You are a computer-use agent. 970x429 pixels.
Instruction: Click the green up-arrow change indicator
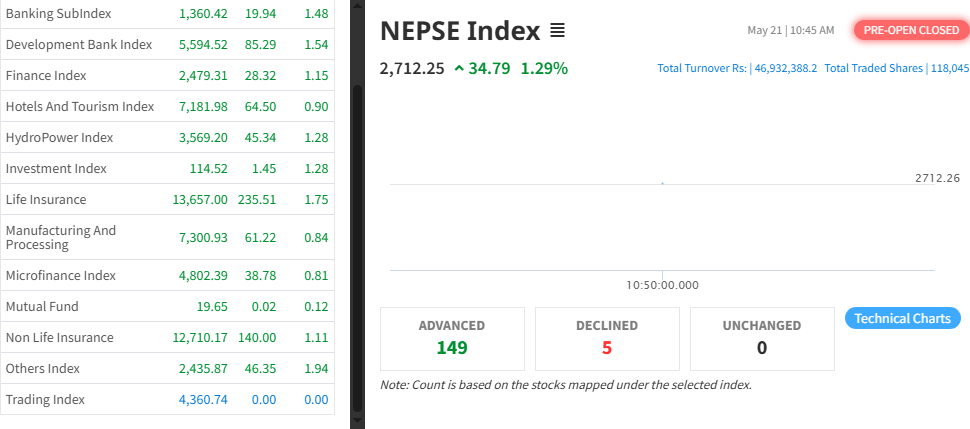pos(459,69)
